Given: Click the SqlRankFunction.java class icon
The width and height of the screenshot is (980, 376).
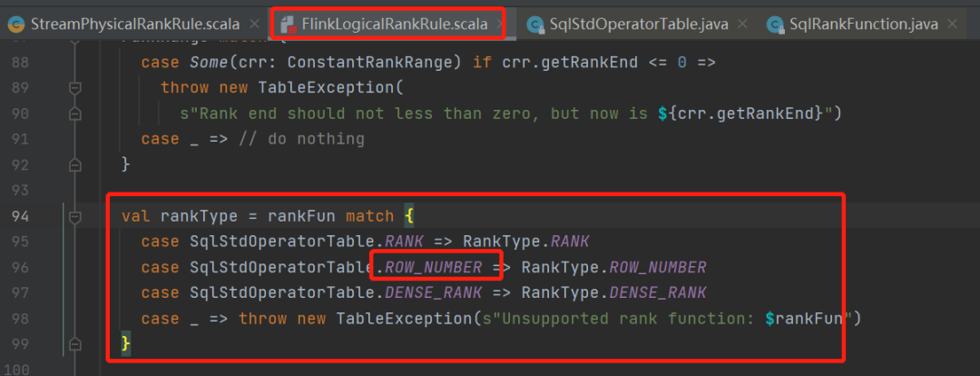Looking at the screenshot, I should [776, 25].
